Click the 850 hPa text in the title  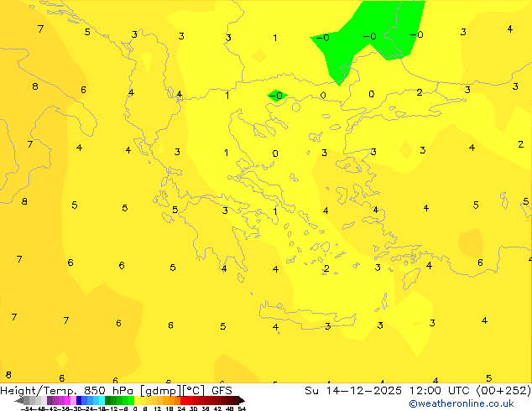(108, 391)
